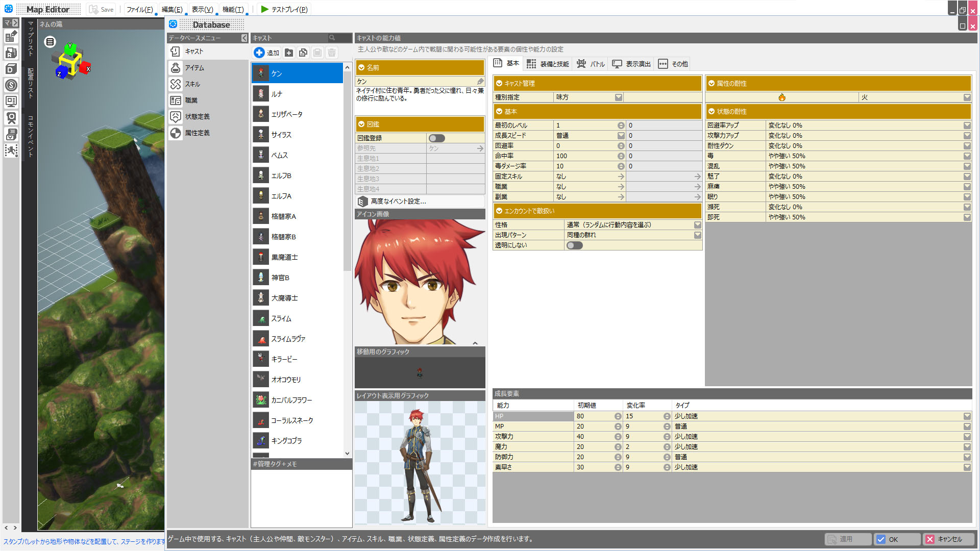Image resolution: width=980 pixels, height=551 pixels.
Task: Select スライム in the cast list
Action: tap(281, 319)
